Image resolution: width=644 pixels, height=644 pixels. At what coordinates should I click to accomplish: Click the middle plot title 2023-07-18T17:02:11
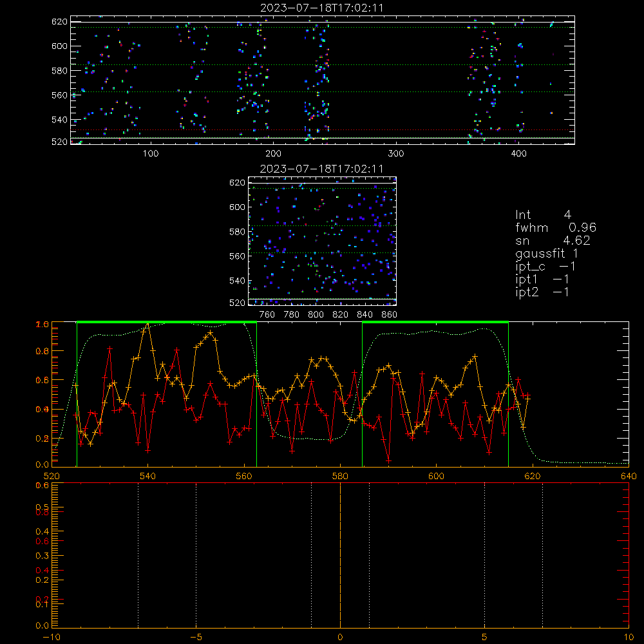[x=322, y=169]
